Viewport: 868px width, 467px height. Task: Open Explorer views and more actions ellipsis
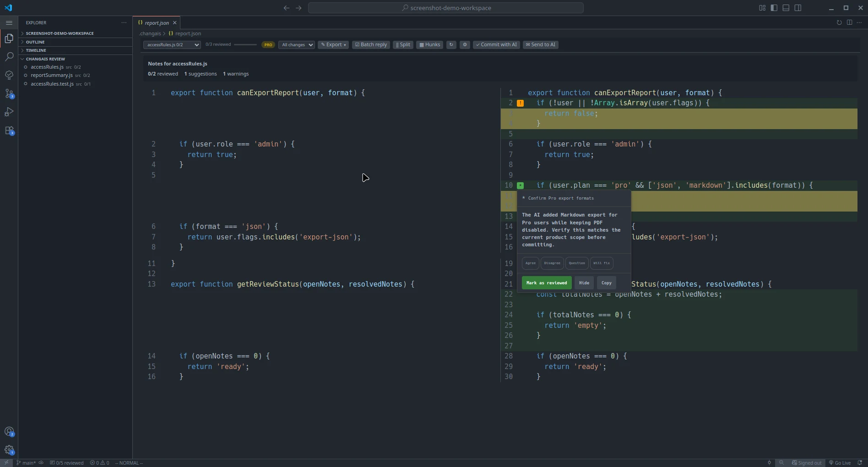point(124,22)
